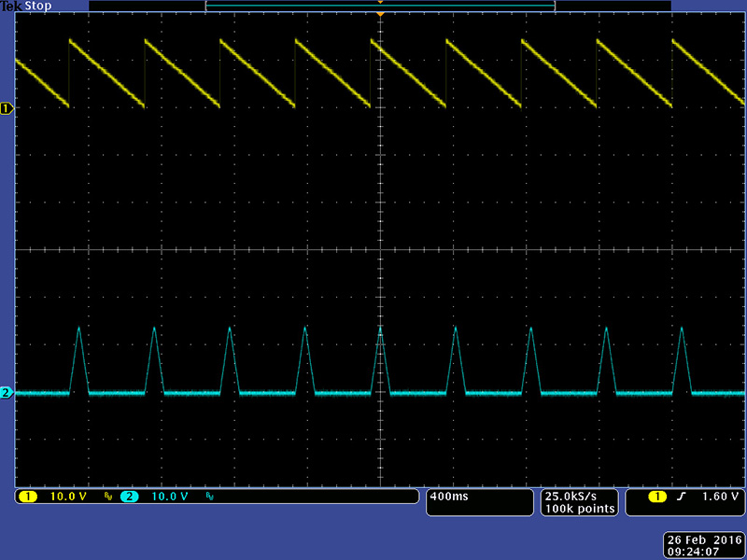Screen dimensions: 747x560
Task: Click the 09:24:07 time display
Action: [703, 552]
